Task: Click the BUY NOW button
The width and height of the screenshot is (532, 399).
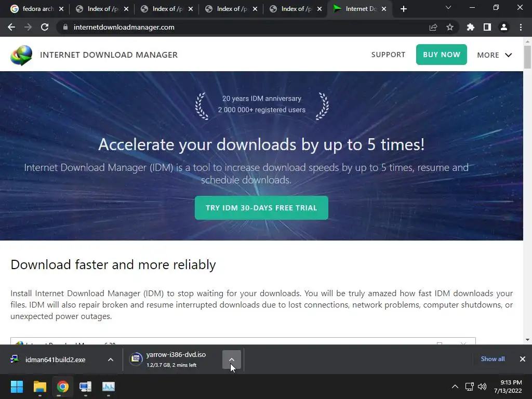Action: [x=442, y=55]
